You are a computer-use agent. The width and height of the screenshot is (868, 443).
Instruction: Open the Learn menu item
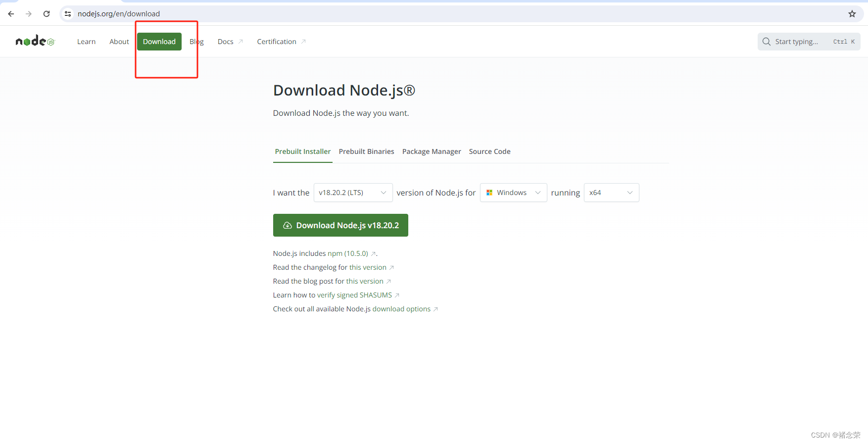click(86, 42)
